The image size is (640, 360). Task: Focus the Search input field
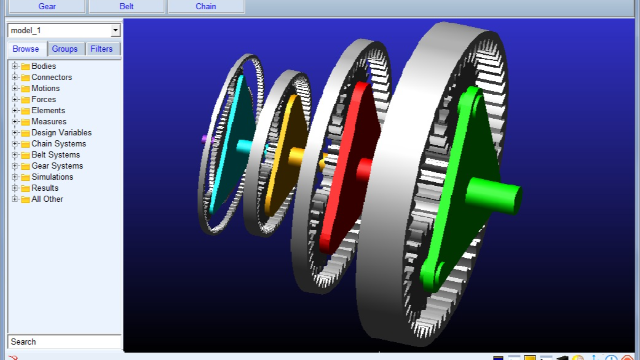pos(64,342)
